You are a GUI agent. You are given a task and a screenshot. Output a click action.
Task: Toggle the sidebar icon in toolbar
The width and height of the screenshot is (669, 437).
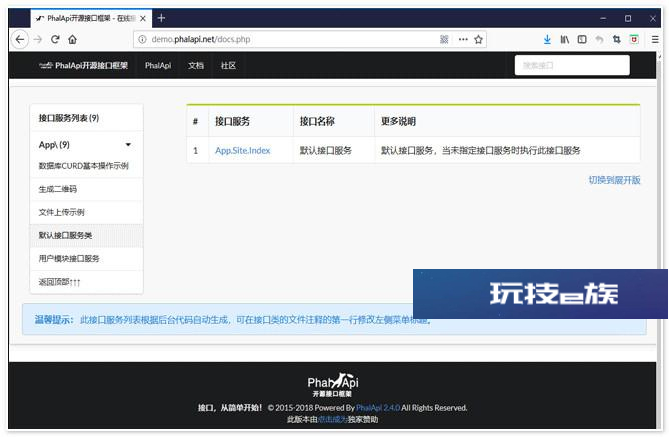pyautogui.click(x=582, y=39)
